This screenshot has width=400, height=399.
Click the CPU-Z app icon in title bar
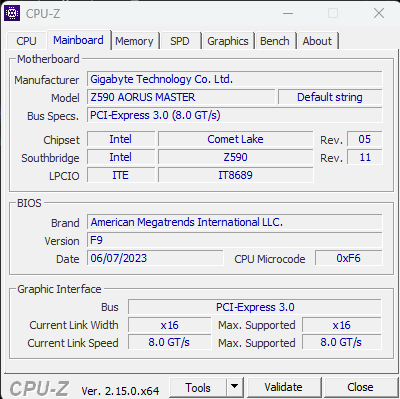[x=12, y=13]
